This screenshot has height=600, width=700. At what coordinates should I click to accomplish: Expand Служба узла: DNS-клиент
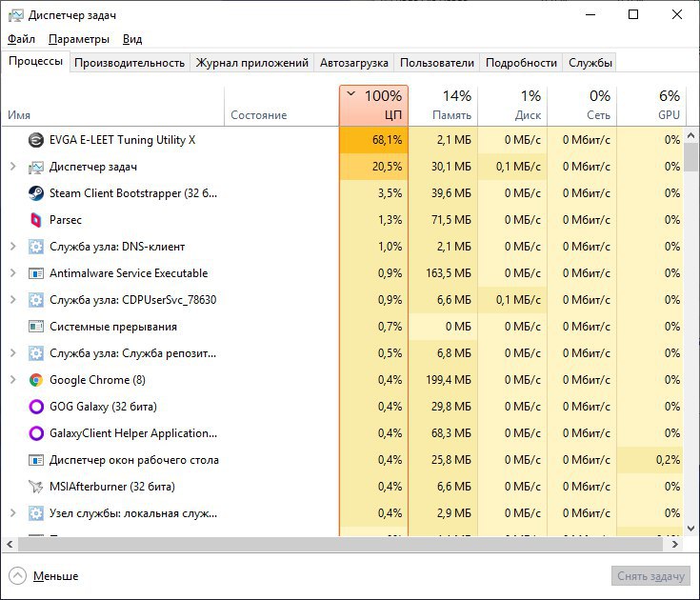coord(13,247)
